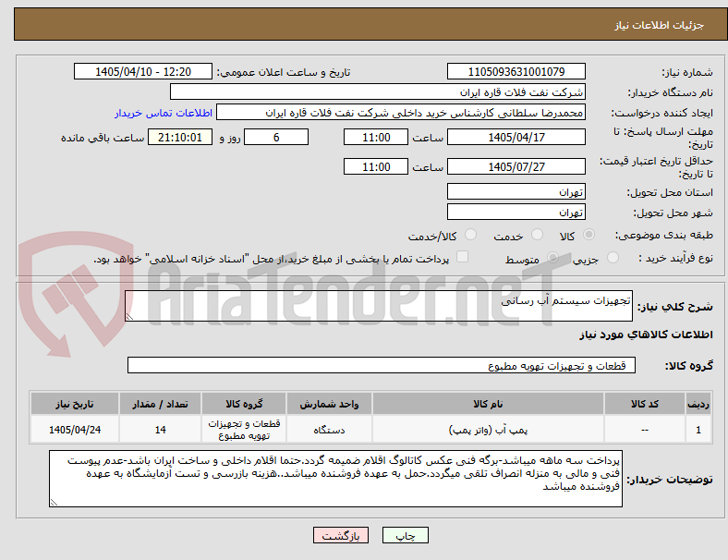Click the اطلاعات کالاهای مورد نیاز heading
Image resolution: width=728 pixels, height=560 pixels.
click(x=646, y=335)
